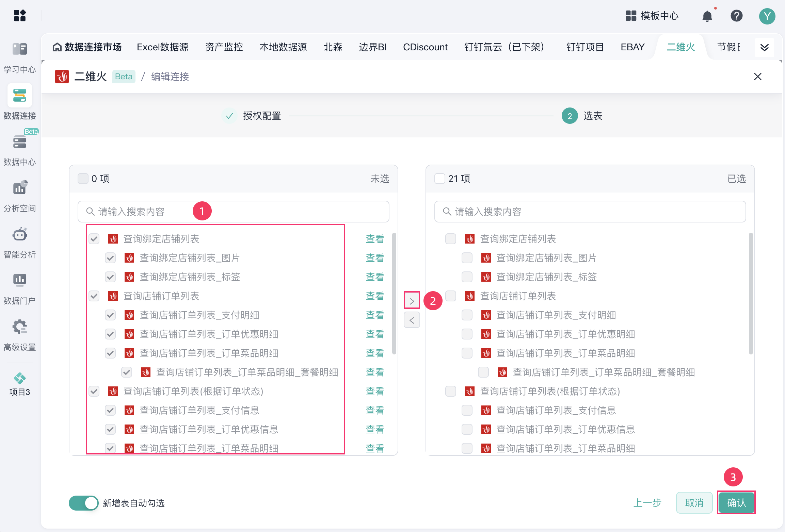Image resolution: width=785 pixels, height=532 pixels.
Task: Click flame icon of 未选 查询店铺订单列表_支付明细
Action: pos(129,315)
